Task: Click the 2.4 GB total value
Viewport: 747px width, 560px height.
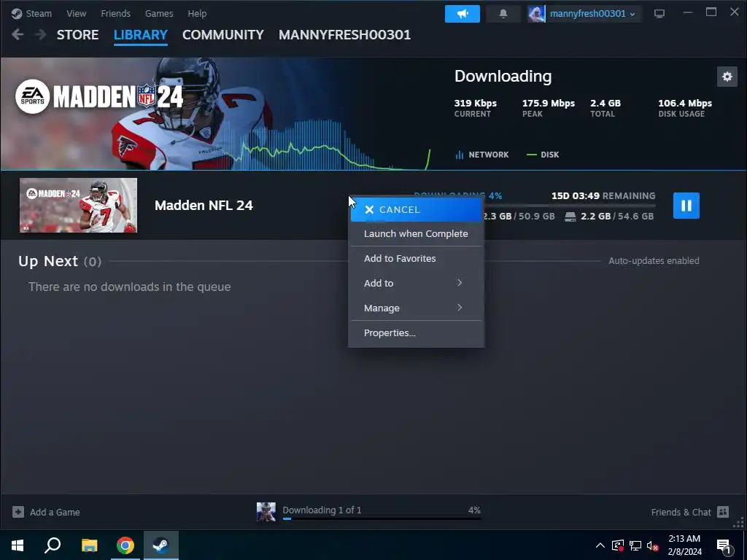Action: pos(605,104)
